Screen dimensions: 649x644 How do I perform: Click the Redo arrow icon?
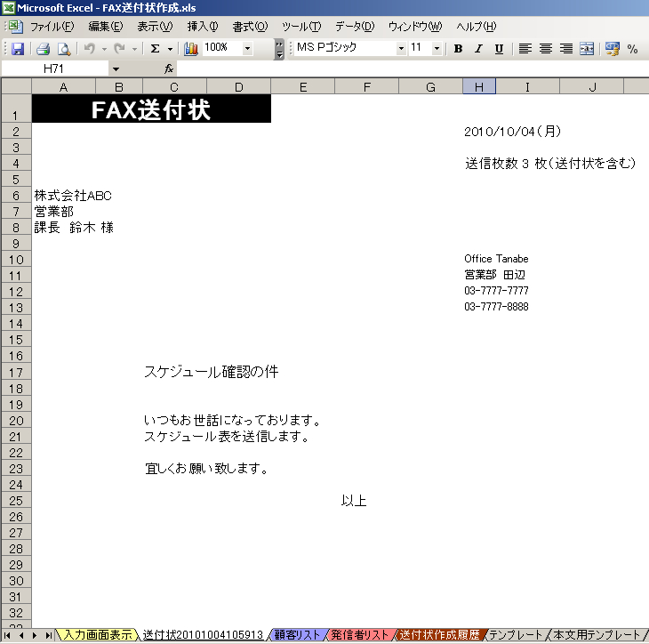(x=120, y=48)
